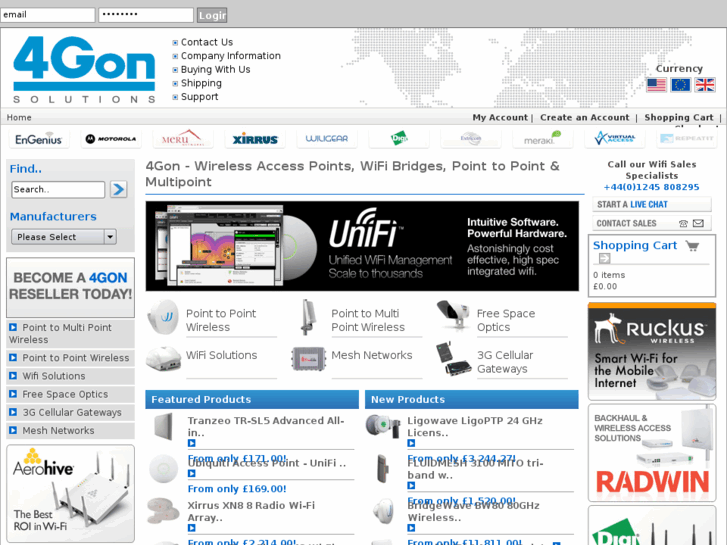Viewport: 727px width, 545px height.
Task: Click the 4Gon Solutions logo
Action: [84, 70]
